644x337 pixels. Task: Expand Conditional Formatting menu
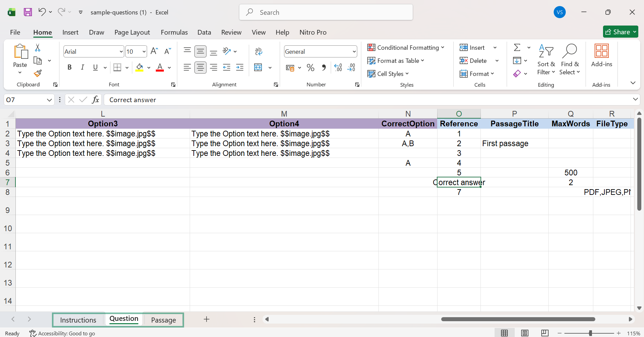406,48
